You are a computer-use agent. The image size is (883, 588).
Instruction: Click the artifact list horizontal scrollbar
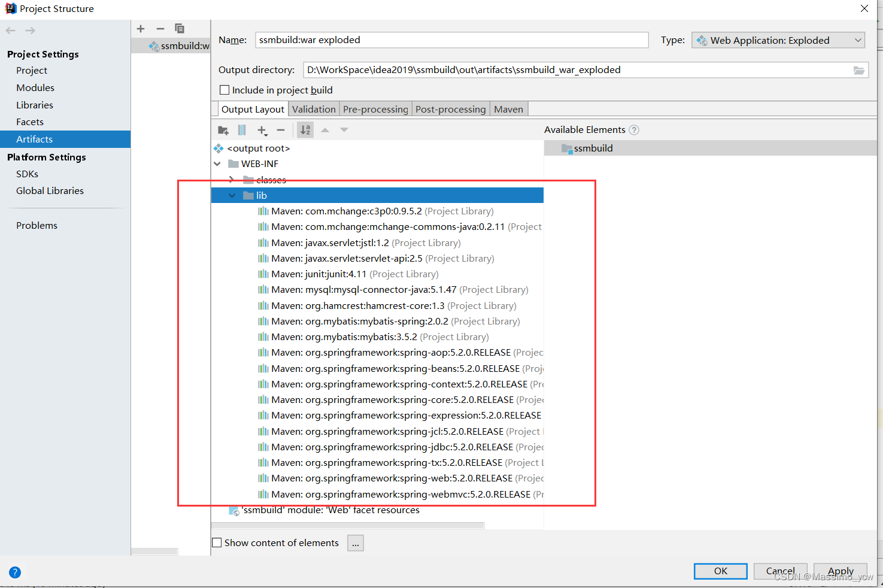154,551
